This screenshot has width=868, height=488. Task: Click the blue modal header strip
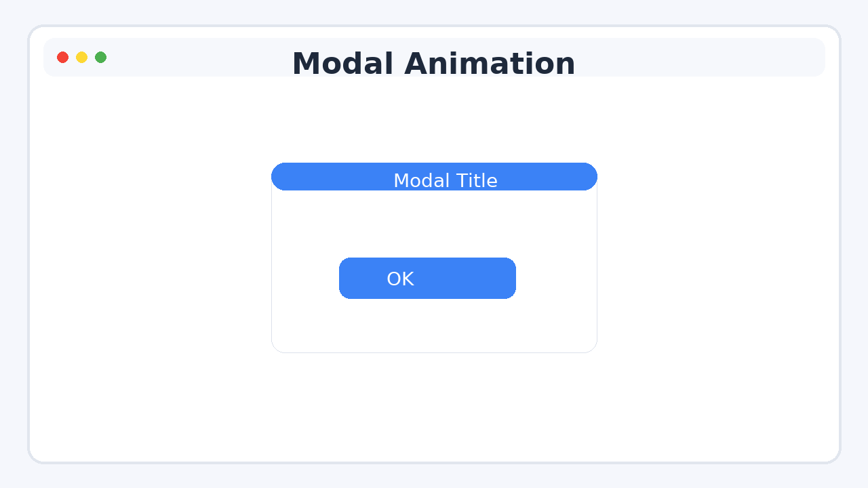434,176
